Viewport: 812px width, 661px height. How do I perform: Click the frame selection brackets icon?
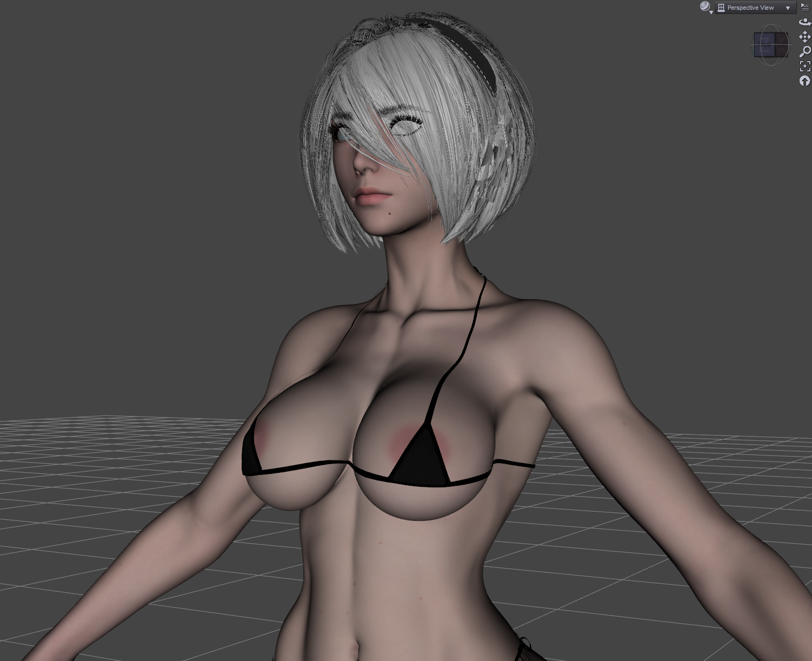point(805,66)
